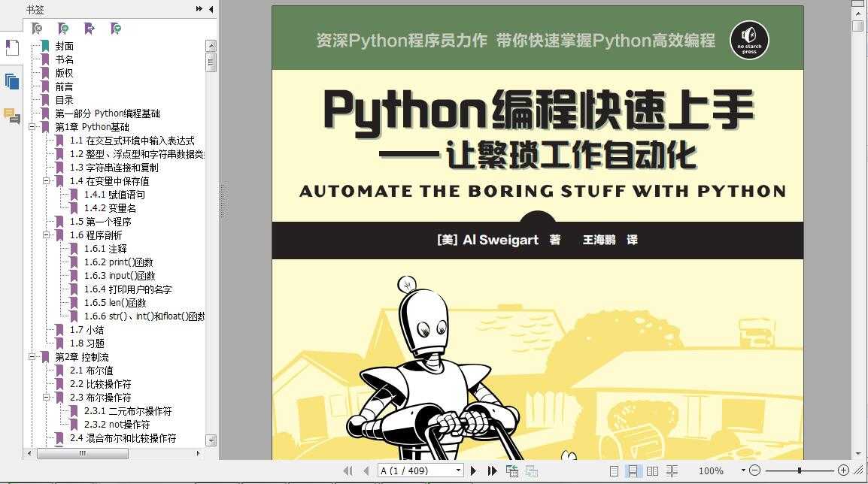This screenshot has width=868, height=484.
Task: Click the teal bookmark icon beside 封面
Action: (45, 46)
